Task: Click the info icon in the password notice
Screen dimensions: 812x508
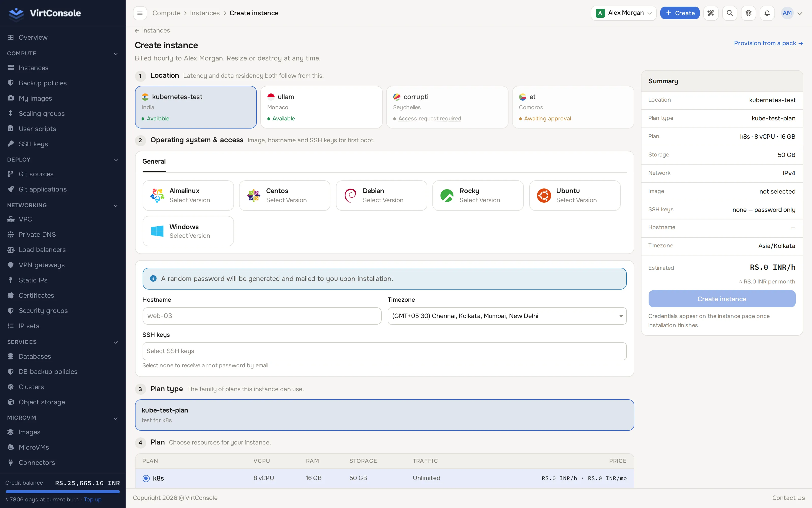Action: [153, 279]
